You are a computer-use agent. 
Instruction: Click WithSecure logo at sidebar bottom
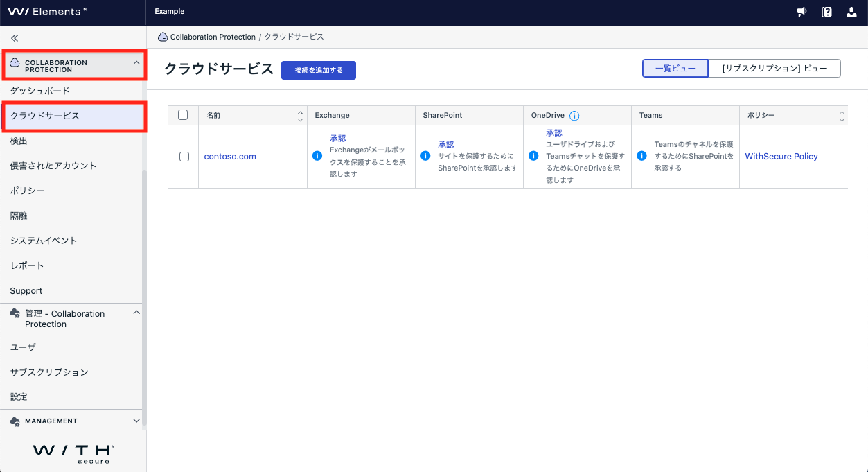pyautogui.click(x=73, y=453)
